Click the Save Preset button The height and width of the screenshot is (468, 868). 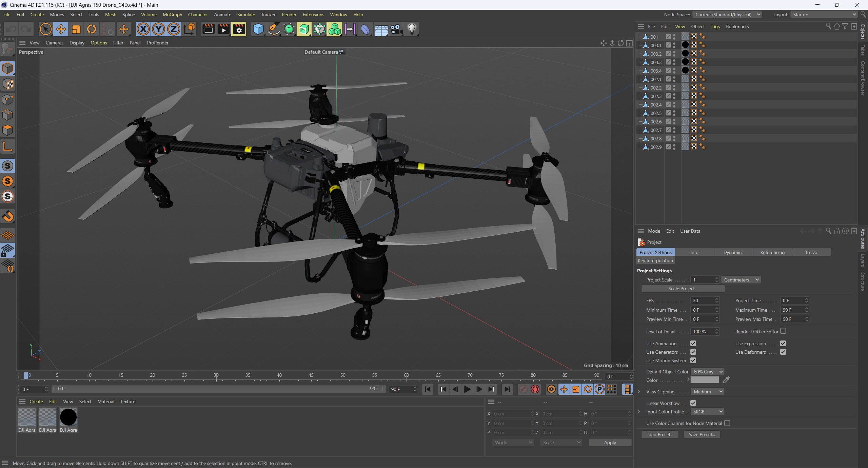click(x=702, y=434)
